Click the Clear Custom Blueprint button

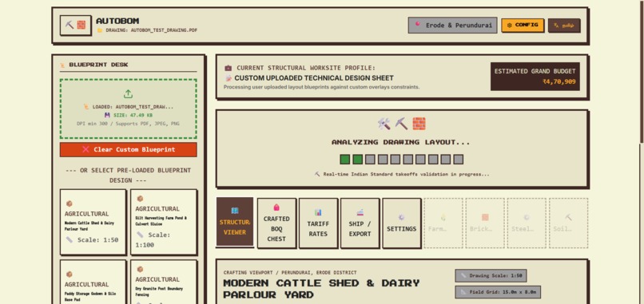click(128, 149)
